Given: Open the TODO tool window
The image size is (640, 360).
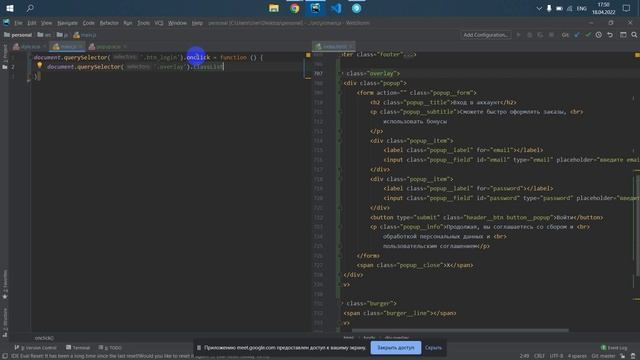Looking at the screenshot, I should tap(110, 348).
